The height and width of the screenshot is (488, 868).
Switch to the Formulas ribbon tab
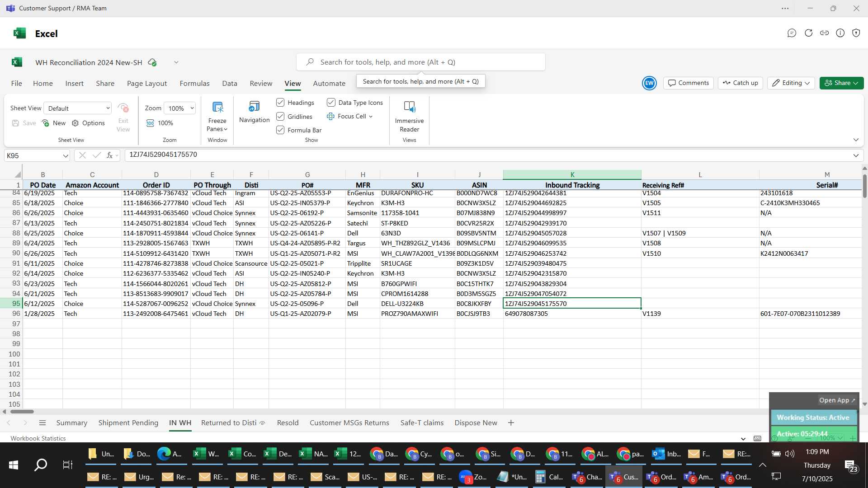pyautogui.click(x=194, y=83)
